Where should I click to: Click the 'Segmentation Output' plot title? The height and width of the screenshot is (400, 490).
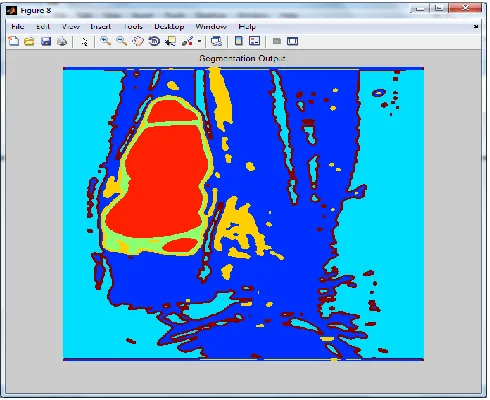[x=242, y=58]
